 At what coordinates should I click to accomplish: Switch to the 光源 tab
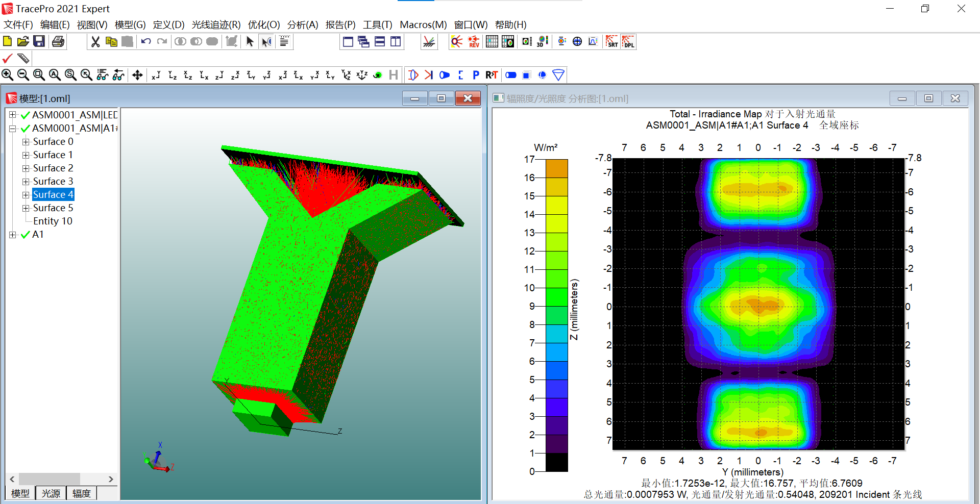tap(51, 493)
